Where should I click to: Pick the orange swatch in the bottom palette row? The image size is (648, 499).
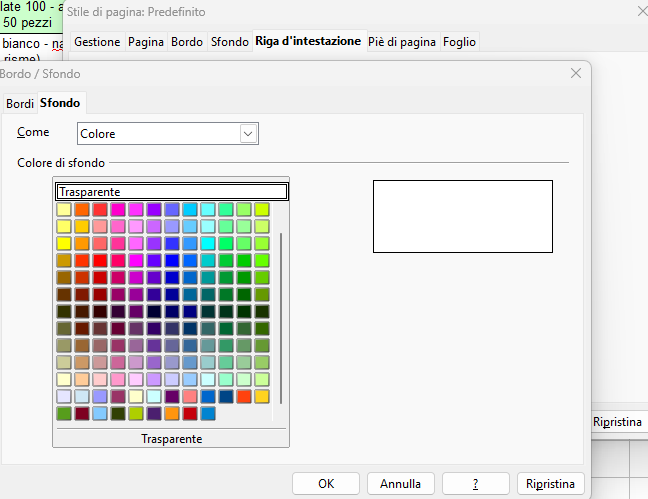click(x=172, y=413)
